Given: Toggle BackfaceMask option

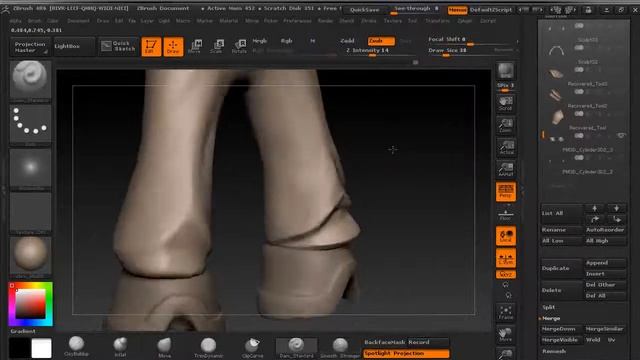Looking at the screenshot, I should [385, 342].
